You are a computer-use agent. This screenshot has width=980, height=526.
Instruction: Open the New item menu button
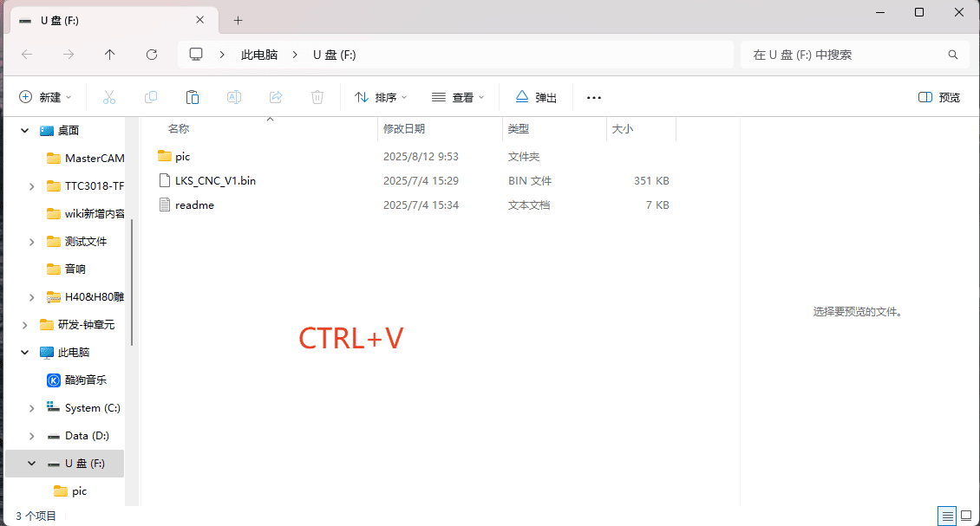point(45,97)
